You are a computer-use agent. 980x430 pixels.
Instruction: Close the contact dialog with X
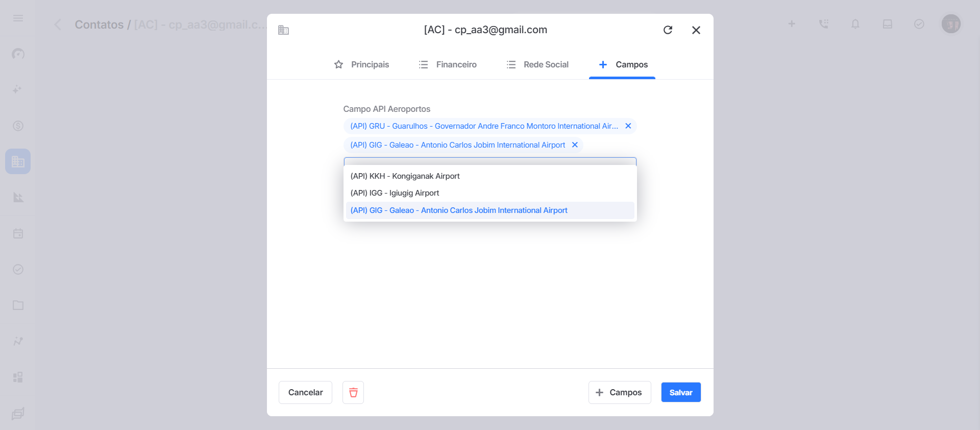[696, 30]
